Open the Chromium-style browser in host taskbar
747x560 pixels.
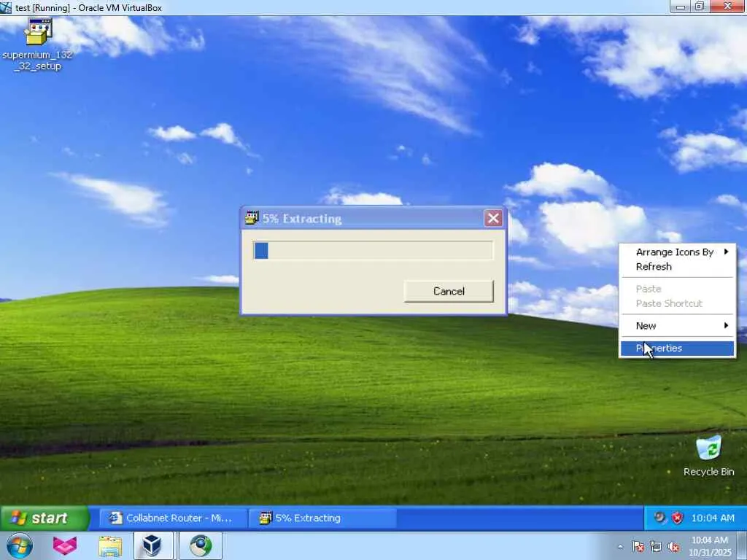[201, 545]
